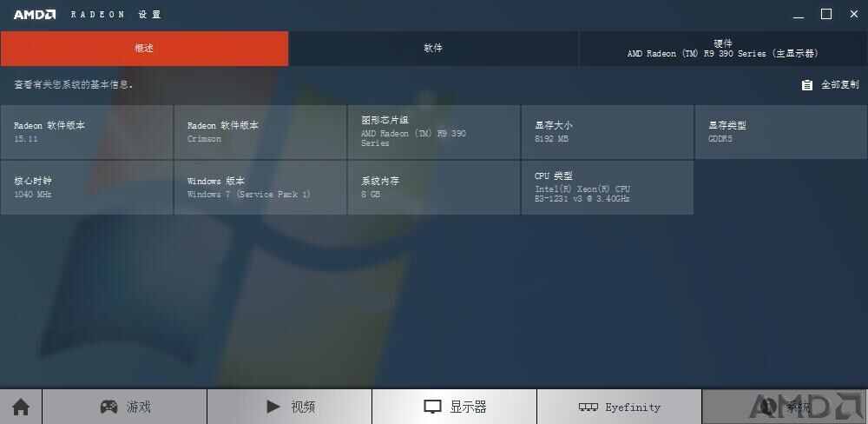Select the 图形芯片组 R9 390 Series tile
This screenshot has height=424, width=868.
pyautogui.click(x=433, y=132)
